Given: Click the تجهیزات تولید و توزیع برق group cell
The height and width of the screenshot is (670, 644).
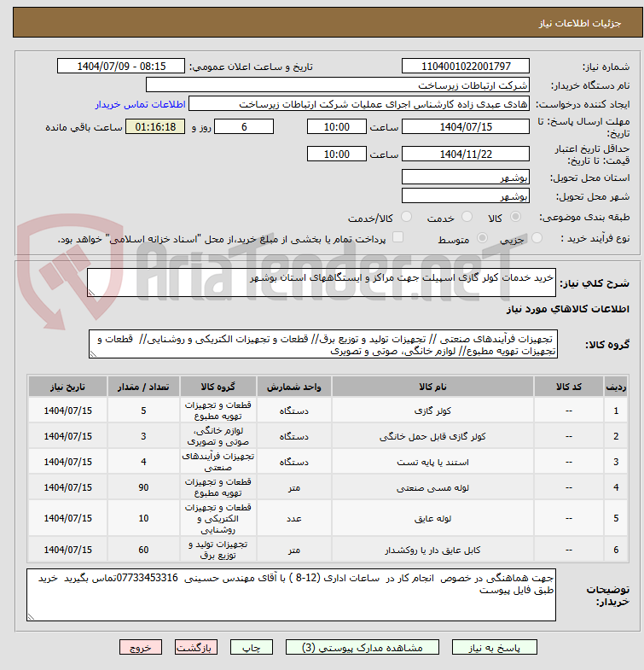Looking at the screenshot, I should point(218,550).
